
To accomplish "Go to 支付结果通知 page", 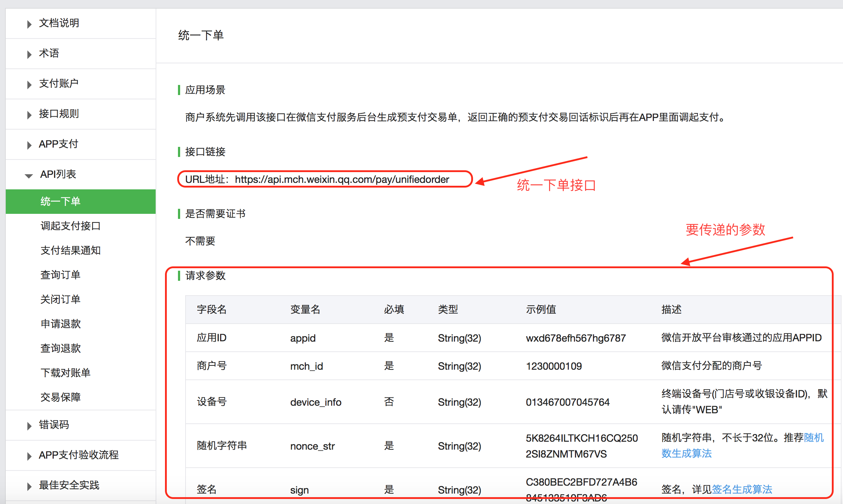I will click(71, 251).
